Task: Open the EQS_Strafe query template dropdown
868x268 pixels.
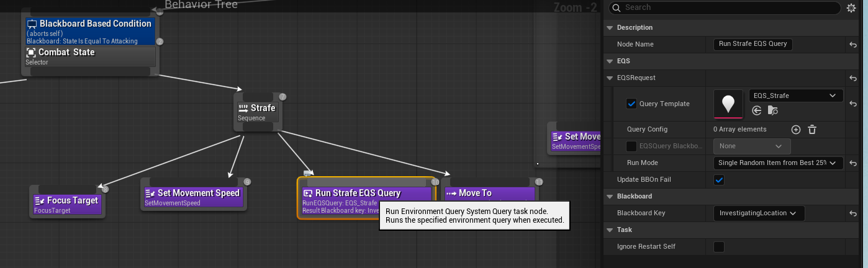Action: click(x=796, y=96)
